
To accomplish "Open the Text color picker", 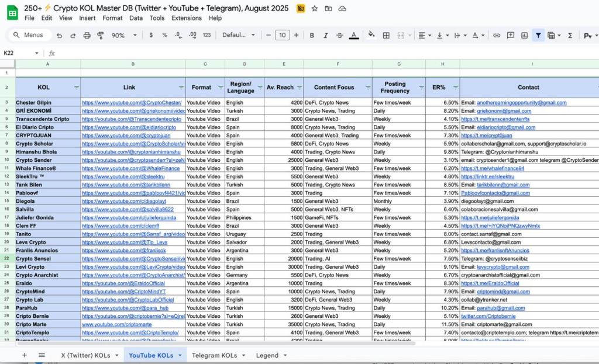I will point(353,35).
